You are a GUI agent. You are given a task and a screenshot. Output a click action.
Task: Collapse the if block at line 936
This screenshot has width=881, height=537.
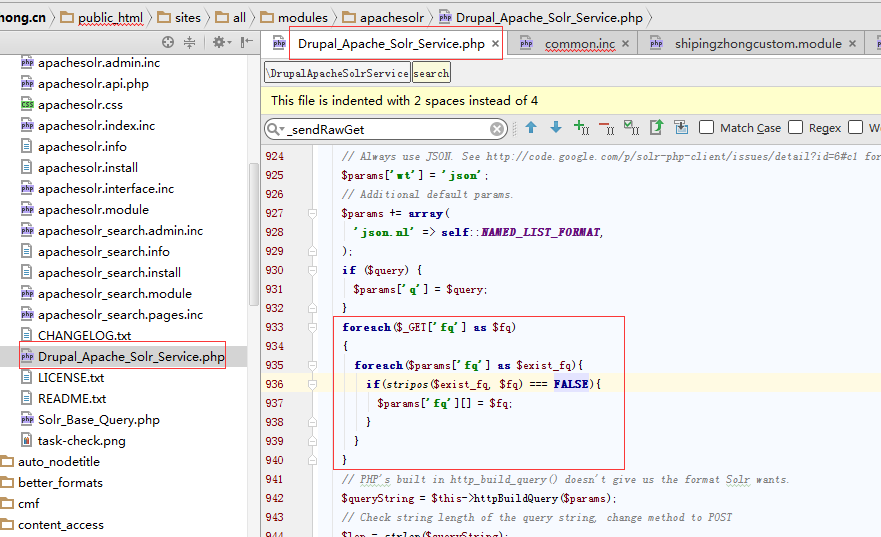coord(312,384)
